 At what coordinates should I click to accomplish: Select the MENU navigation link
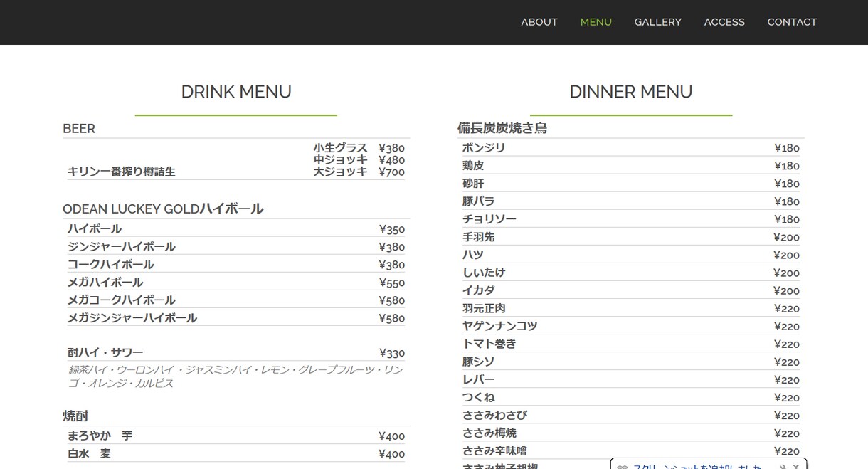pyautogui.click(x=596, y=22)
